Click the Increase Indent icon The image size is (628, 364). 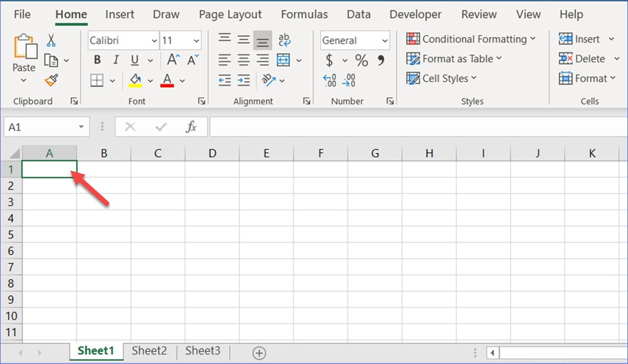[243, 80]
